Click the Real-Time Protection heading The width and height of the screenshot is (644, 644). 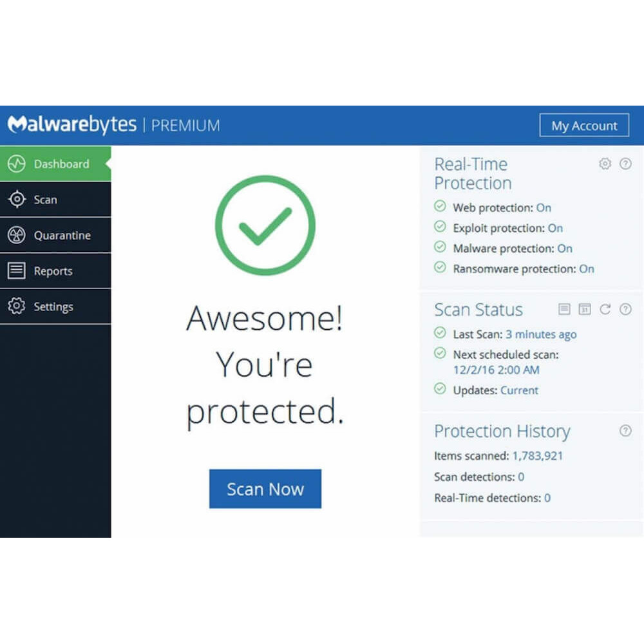(x=473, y=174)
